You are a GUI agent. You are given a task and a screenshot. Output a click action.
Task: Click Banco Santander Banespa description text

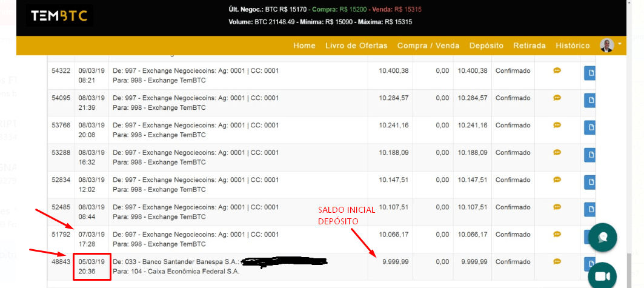tap(176, 261)
